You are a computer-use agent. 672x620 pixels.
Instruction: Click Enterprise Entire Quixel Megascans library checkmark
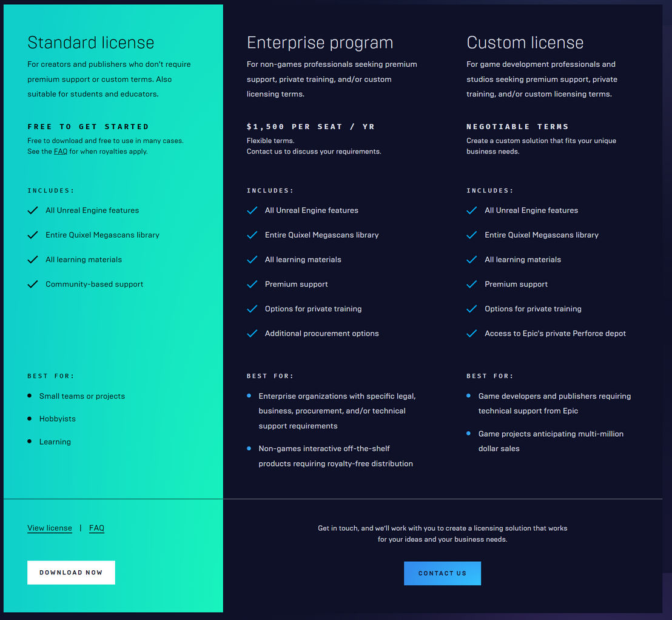(x=252, y=235)
